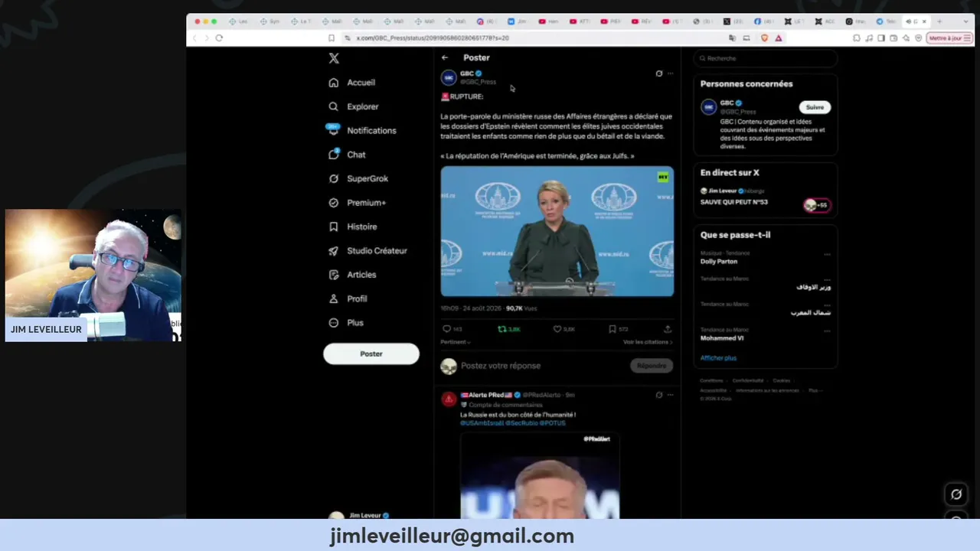Follow GBC with the Suivre button
The width and height of the screenshot is (980, 551).
click(815, 107)
